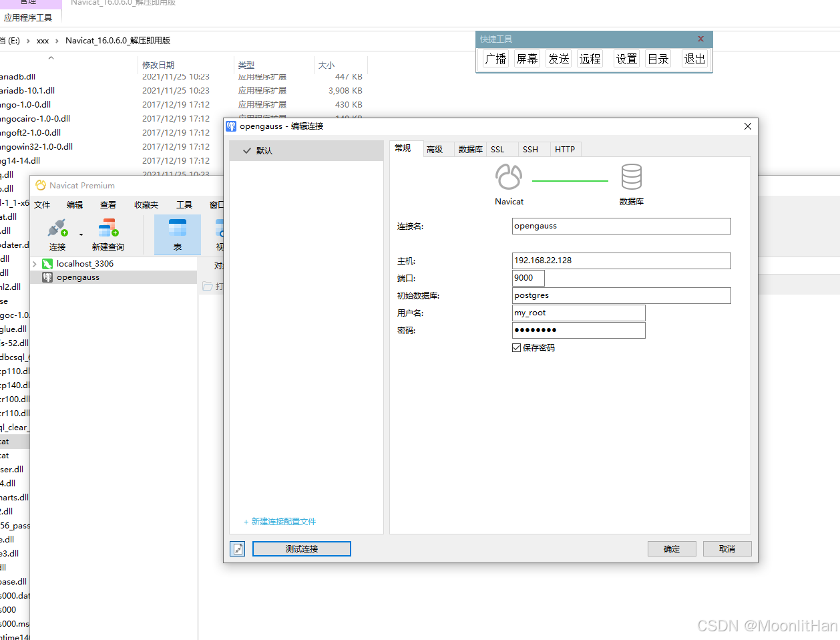This screenshot has height=640, width=840.
Task: Open 设置 in the 快捷工具 panel
Action: tap(626, 58)
